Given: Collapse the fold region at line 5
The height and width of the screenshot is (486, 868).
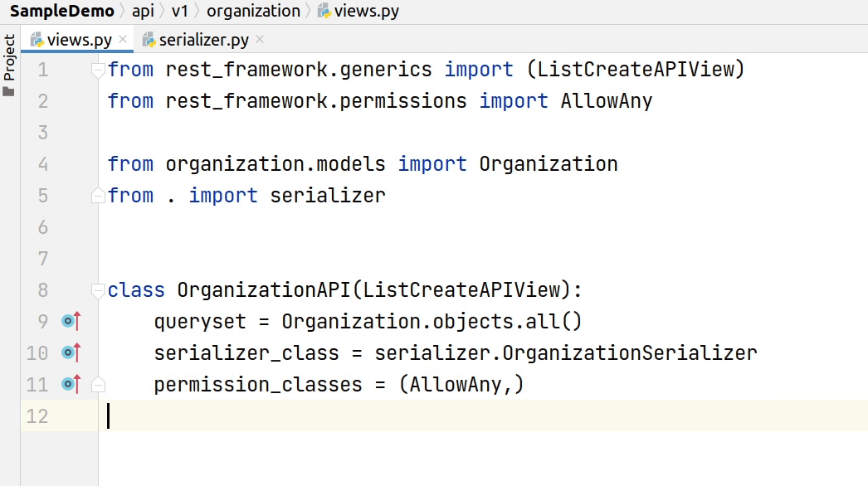Looking at the screenshot, I should point(98,195).
